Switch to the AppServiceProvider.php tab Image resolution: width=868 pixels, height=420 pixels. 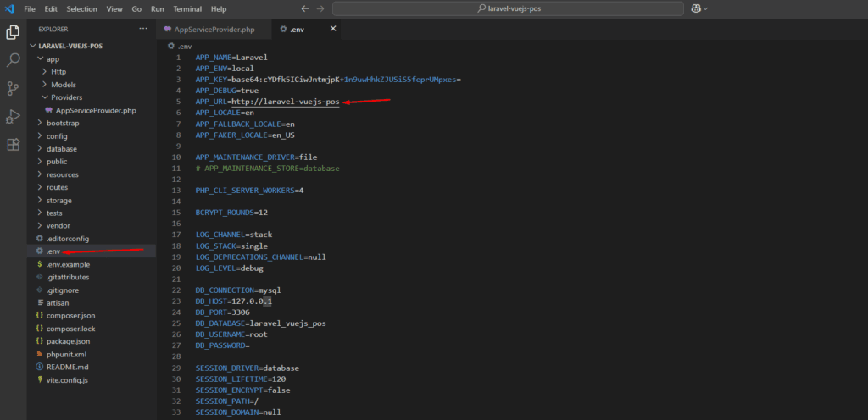pyautogui.click(x=214, y=30)
